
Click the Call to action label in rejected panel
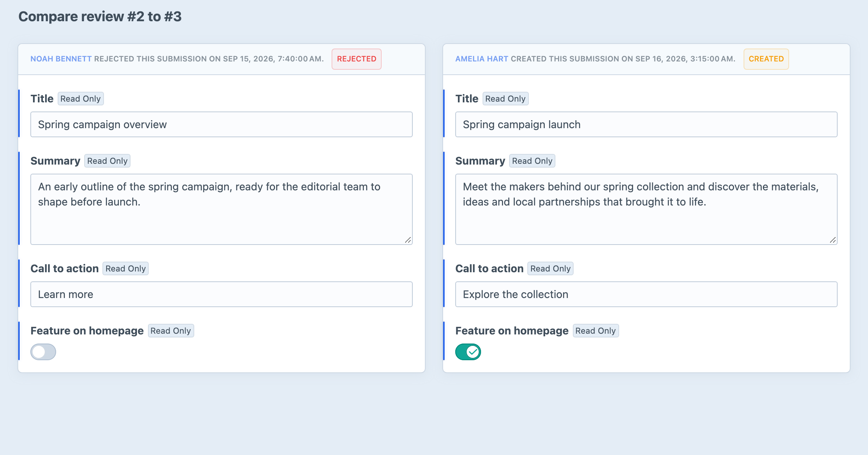coord(64,268)
